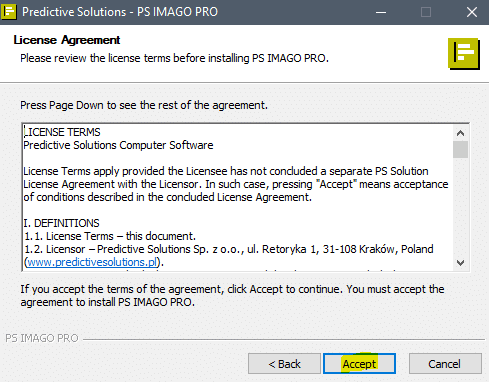Close the installer with the X button
Viewport: 489px width, 382px height.
(472, 12)
